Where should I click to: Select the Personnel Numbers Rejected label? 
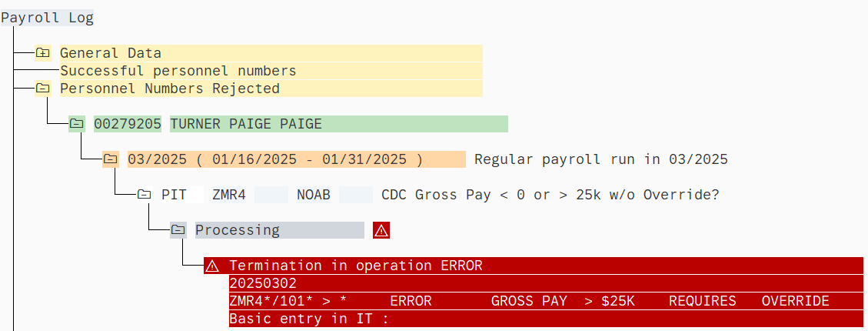point(169,89)
